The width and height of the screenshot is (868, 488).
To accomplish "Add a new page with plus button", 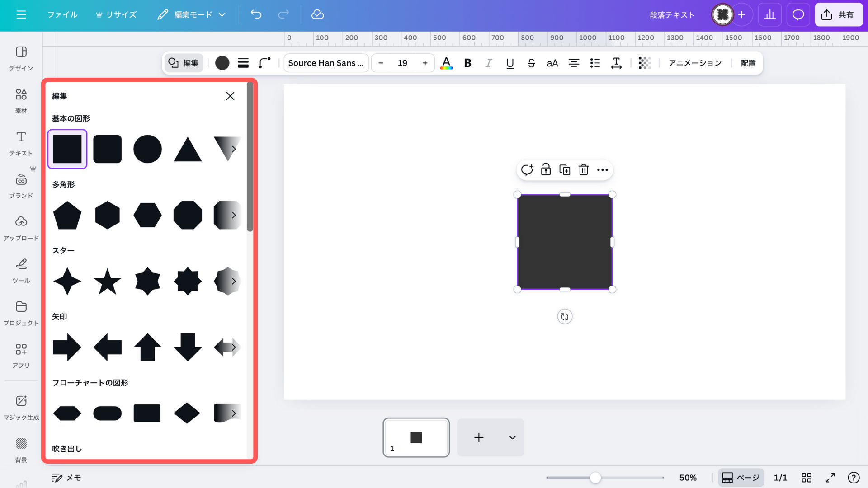I will tap(479, 437).
